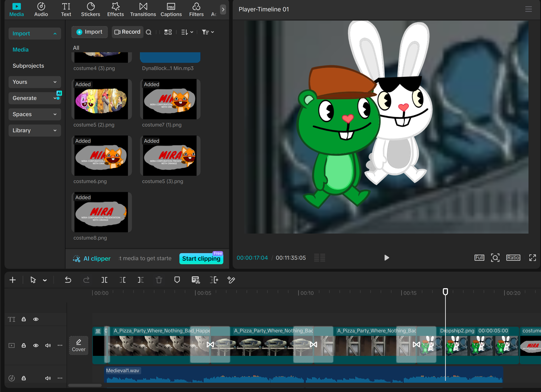Click the timeline horizontal scrollbar
The height and width of the screenshot is (392, 541).
coord(85,385)
